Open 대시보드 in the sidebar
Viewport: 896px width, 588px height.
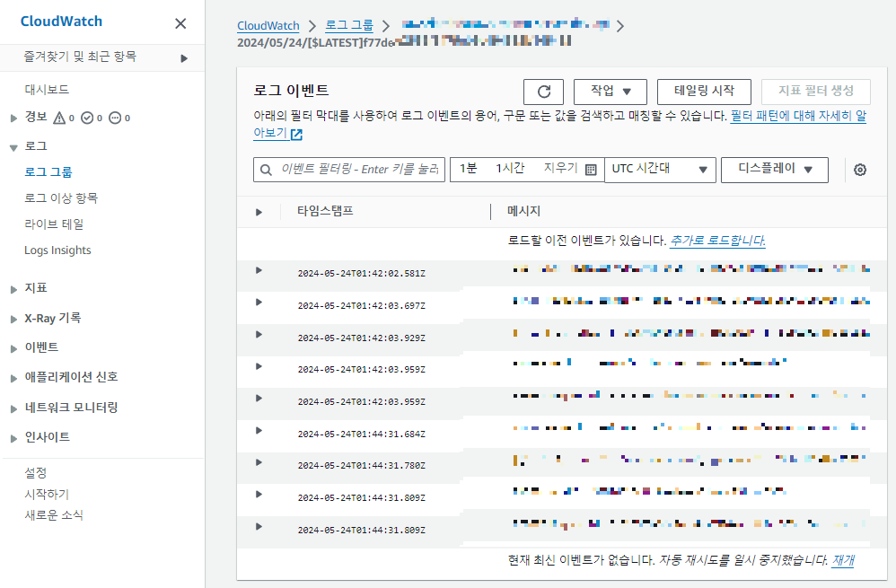47,90
